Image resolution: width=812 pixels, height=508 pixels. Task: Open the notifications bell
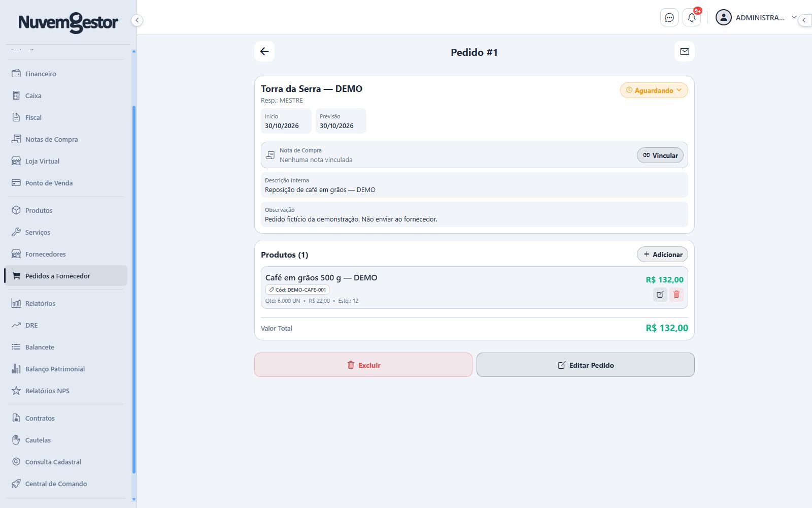(692, 18)
